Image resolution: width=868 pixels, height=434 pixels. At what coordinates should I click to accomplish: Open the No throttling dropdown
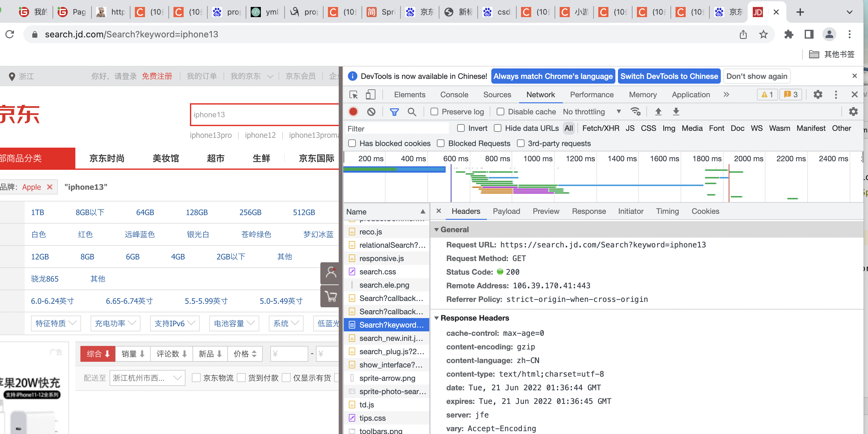tap(592, 112)
